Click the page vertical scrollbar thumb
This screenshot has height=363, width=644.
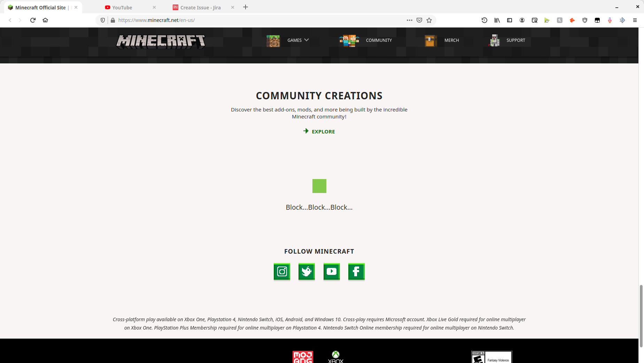641,316
